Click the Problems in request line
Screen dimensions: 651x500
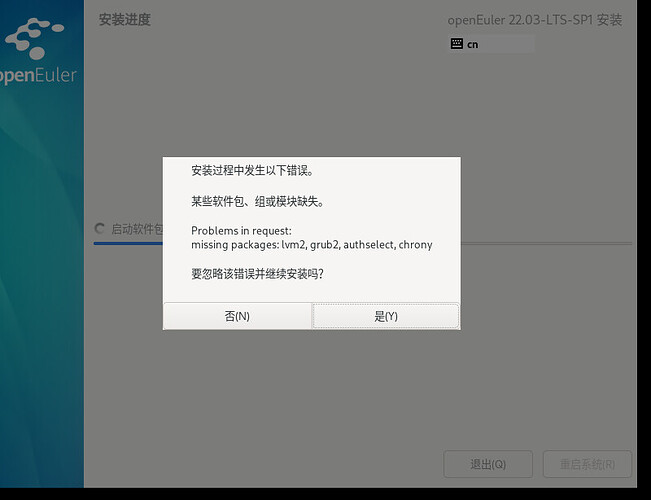coord(241,231)
